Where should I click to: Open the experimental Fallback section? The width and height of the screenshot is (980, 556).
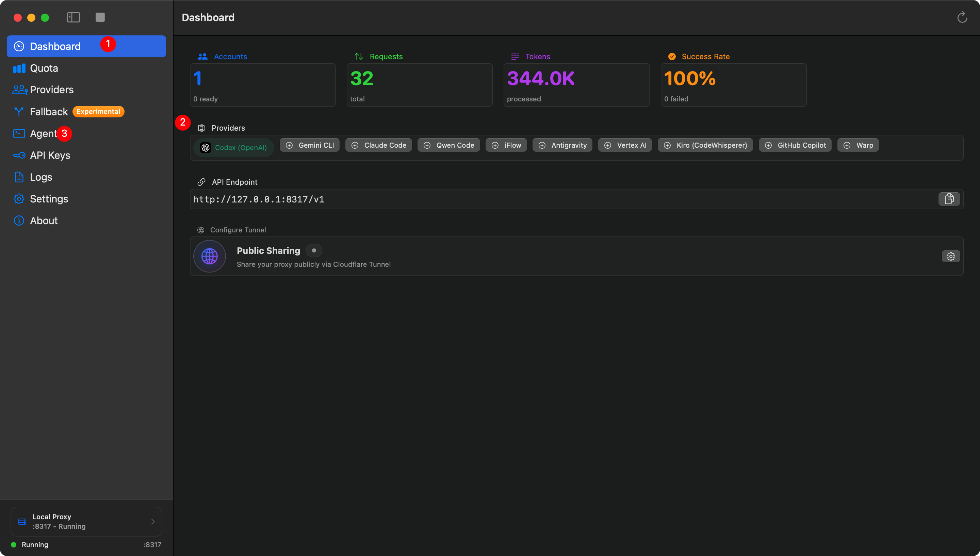pos(49,112)
